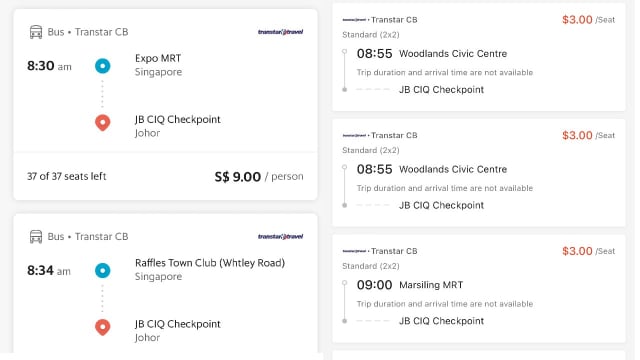The height and width of the screenshot is (360, 640).
Task: Click red destination pin beside JB CIQ Johor, first card
Action: (102, 122)
